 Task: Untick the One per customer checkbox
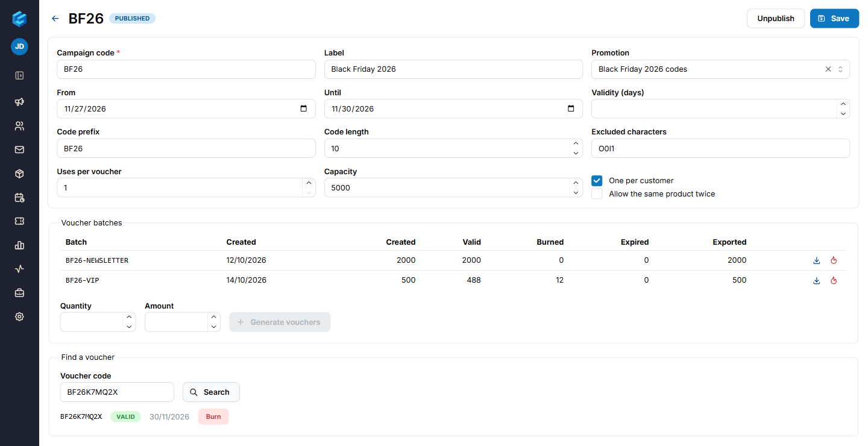tap(597, 181)
